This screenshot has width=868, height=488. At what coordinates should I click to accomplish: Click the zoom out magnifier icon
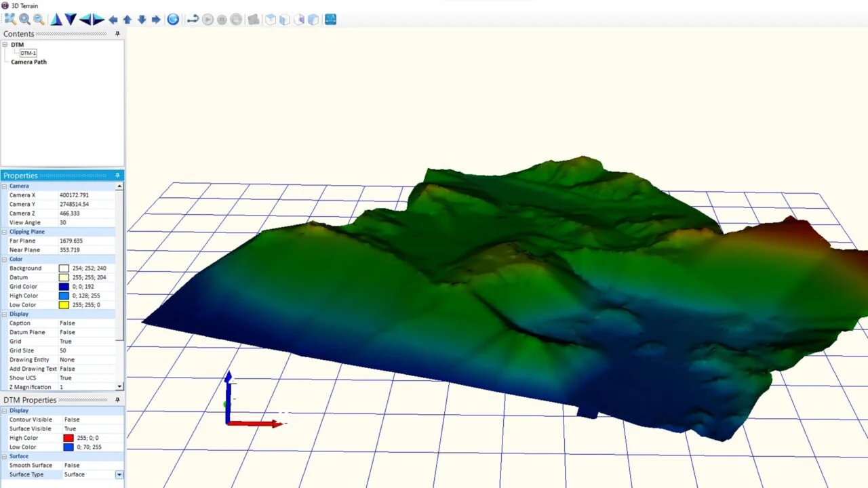(39, 20)
